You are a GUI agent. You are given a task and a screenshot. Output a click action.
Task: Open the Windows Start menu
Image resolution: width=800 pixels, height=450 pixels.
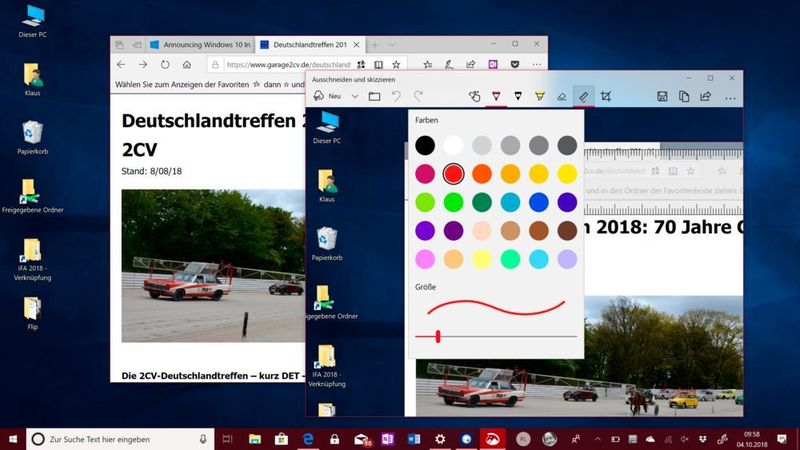tap(13, 439)
